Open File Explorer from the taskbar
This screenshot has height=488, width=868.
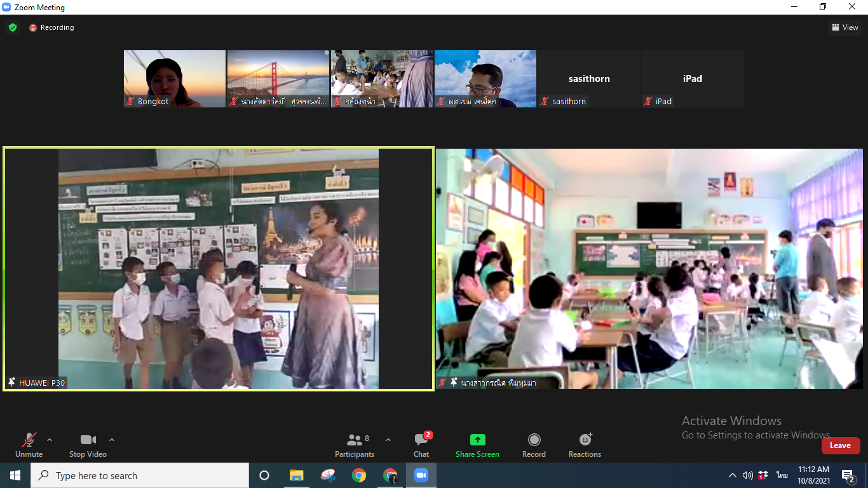point(297,475)
